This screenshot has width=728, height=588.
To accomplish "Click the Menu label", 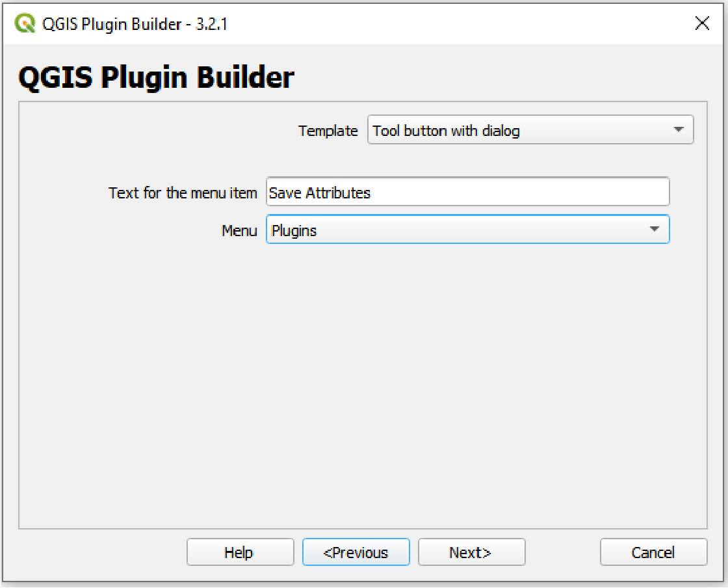I will click(239, 231).
